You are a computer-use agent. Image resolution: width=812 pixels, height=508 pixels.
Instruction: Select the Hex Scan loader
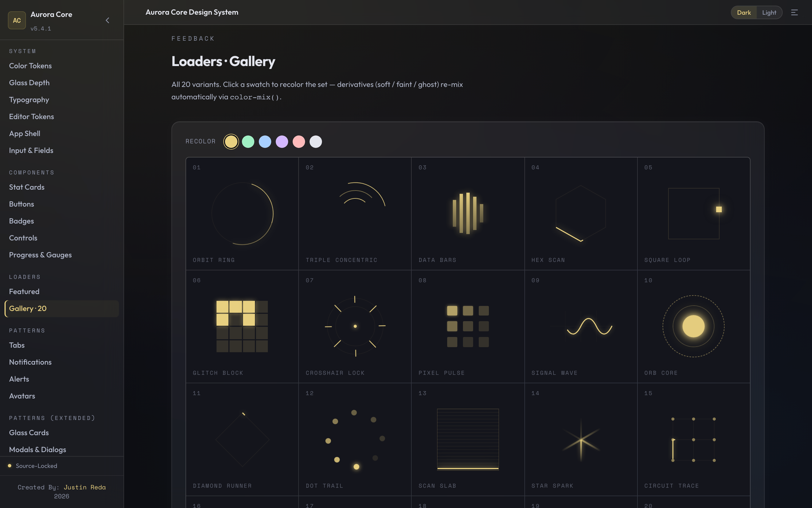pyautogui.click(x=581, y=214)
